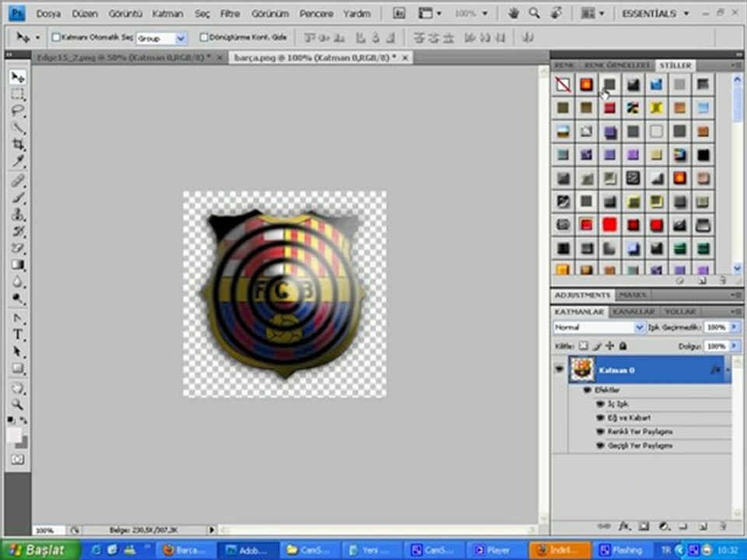Select the Crop tool
The width and height of the screenshot is (747, 560).
click(18, 144)
